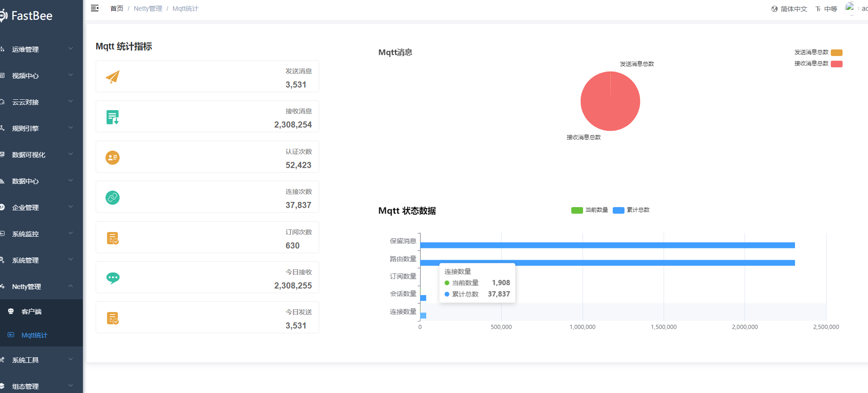Click the 数据中心 sidebar icon
This screenshot has width=868, height=393.
tap(2, 181)
